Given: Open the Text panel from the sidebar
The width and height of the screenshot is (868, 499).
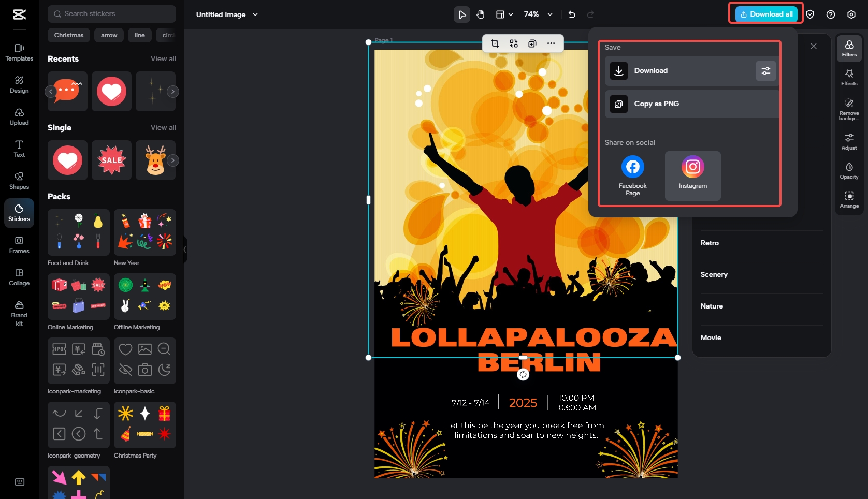Looking at the screenshot, I should [19, 149].
